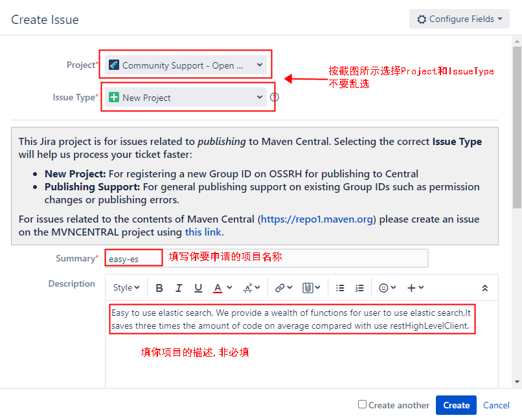Click into the Description text area
This screenshot has width=522, height=420.
(302, 344)
